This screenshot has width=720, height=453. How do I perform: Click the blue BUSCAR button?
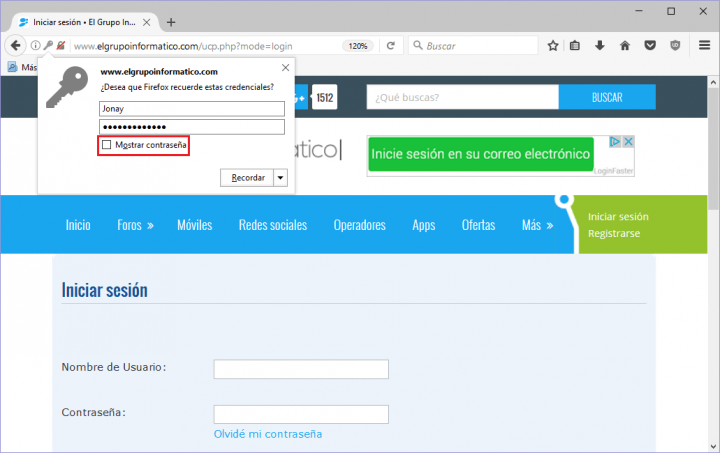pyautogui.click(x=607, y=97)
